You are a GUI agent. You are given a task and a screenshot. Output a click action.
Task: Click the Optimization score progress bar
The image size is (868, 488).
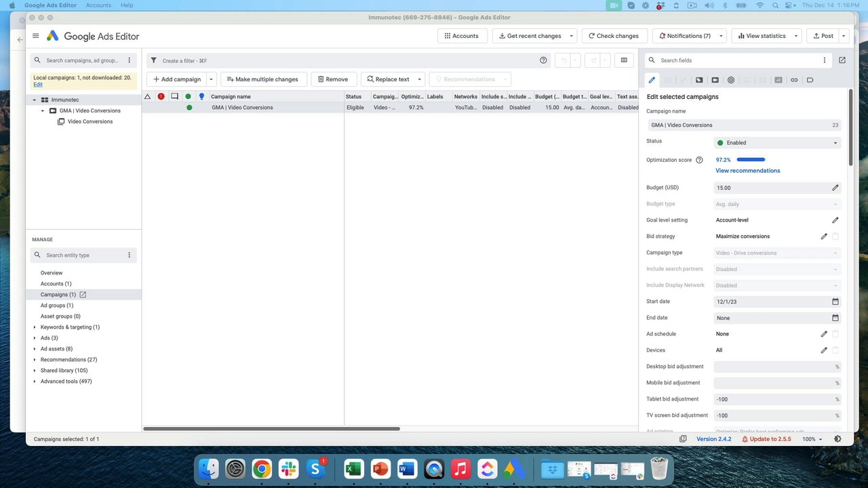(750, 159)
